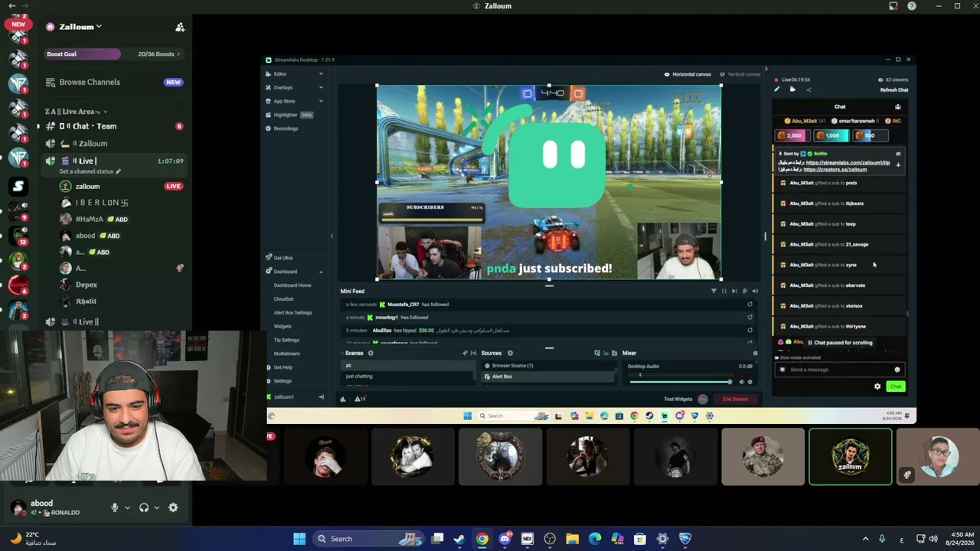Open Cloudbot settings
This screenshot has width=980, height=551.
click(x=283, y=299)
